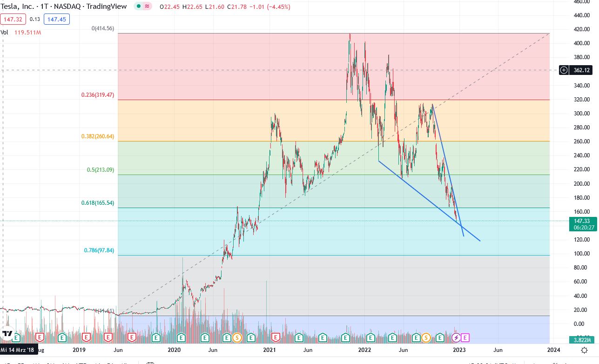Click the current price label 147.33
Viewport: 599px width, 364px height.
point(582,221)
